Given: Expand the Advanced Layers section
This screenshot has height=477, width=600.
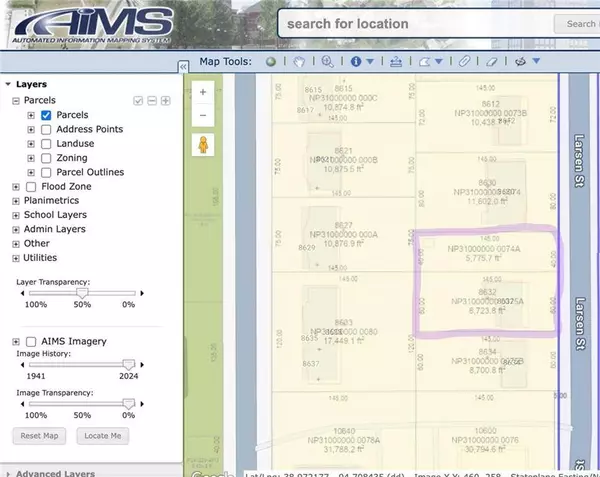Looking at the screenshot, I should 8,473.
